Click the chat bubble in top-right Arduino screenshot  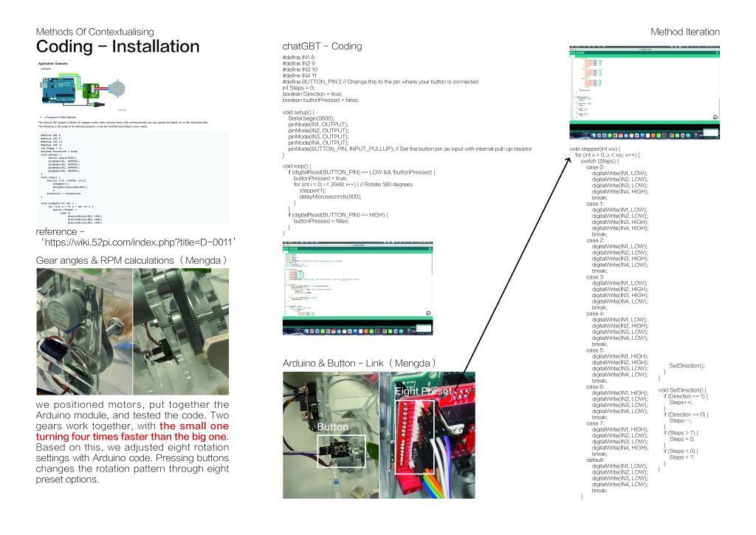[714, 117]
